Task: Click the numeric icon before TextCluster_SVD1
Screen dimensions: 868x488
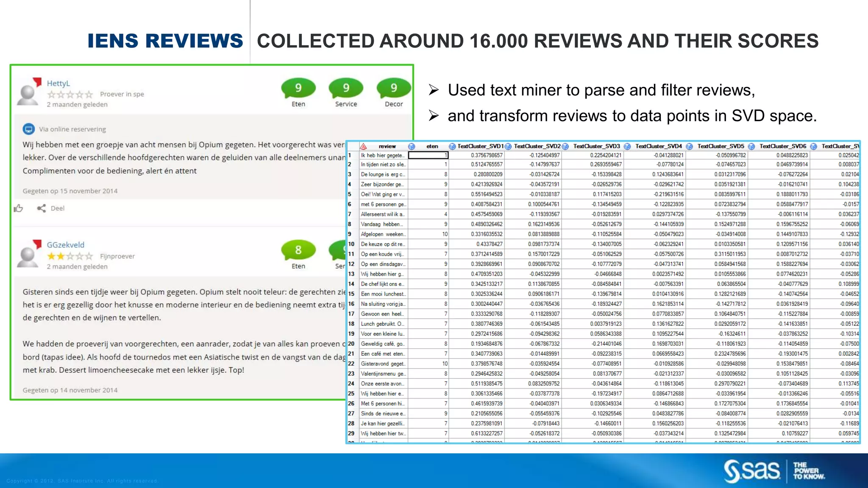Action: (x=452, y=146)
